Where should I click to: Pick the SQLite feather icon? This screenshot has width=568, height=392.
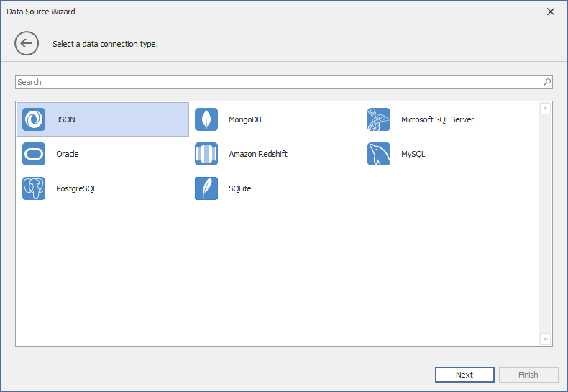click(x=206, y=188)
